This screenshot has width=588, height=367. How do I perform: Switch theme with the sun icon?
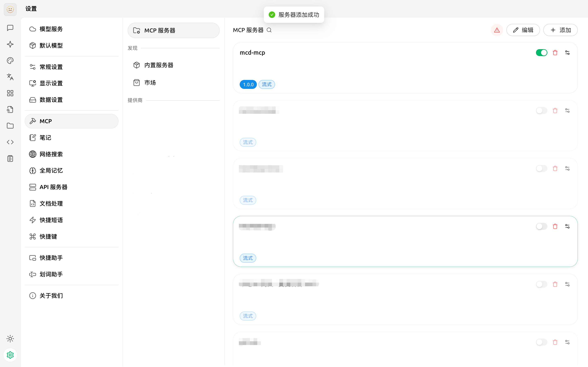pyautogui.click(x=10, y=339)
